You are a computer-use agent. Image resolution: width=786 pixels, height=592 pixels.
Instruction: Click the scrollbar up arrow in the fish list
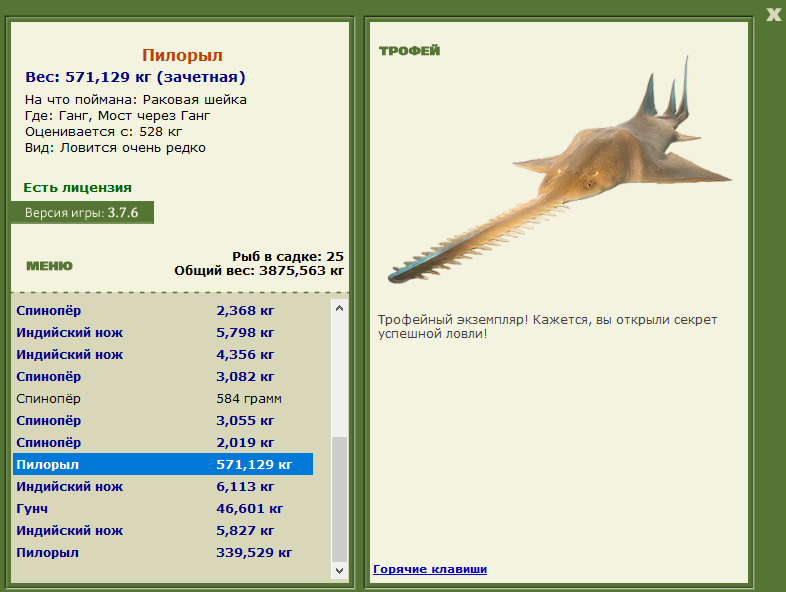339,308
